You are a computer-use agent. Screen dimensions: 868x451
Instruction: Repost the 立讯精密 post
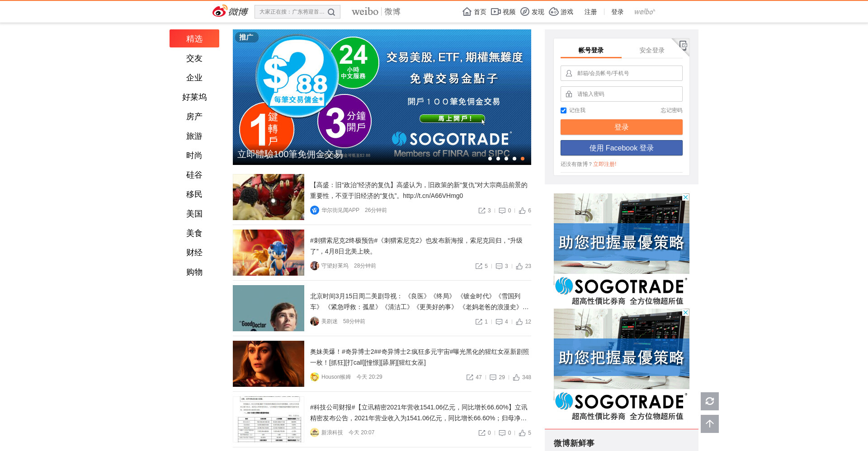click(482, 433)
